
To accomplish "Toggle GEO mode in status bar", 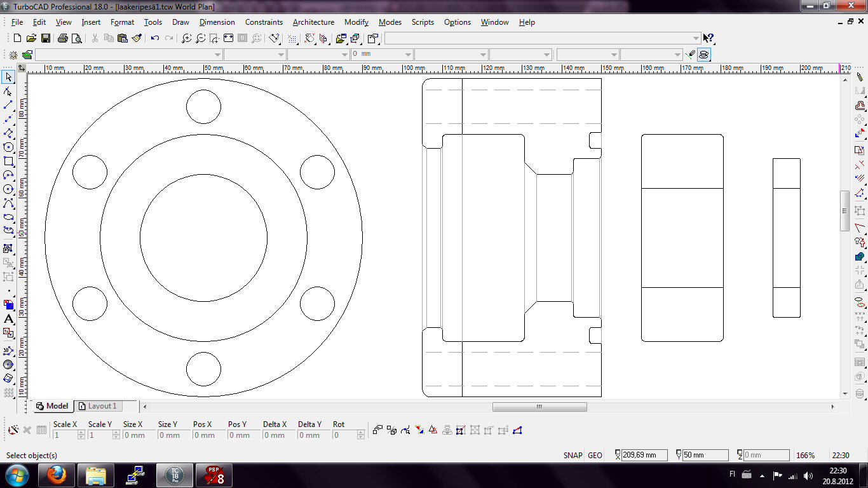I will click(x=595, y=456).
